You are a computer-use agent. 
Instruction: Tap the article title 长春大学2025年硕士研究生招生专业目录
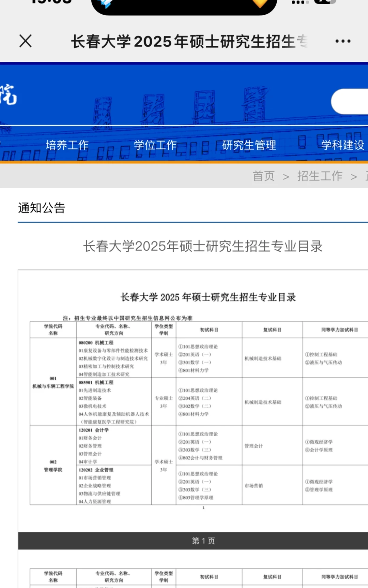pyautogui.click(x=203, y=246)
